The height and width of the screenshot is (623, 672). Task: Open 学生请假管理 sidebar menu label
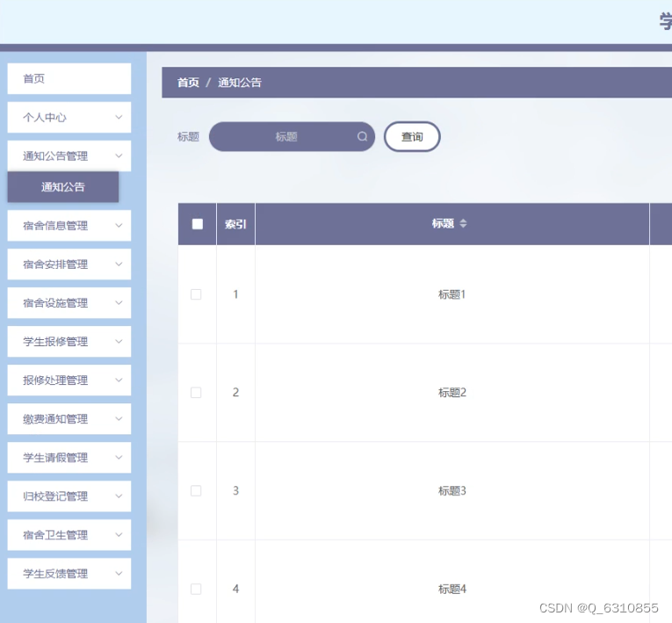pos(55,458)
